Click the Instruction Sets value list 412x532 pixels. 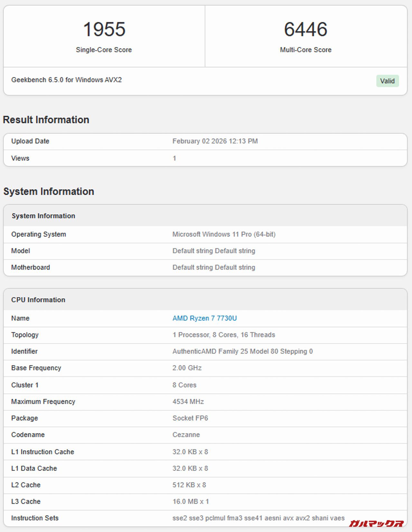pos(258,518)
